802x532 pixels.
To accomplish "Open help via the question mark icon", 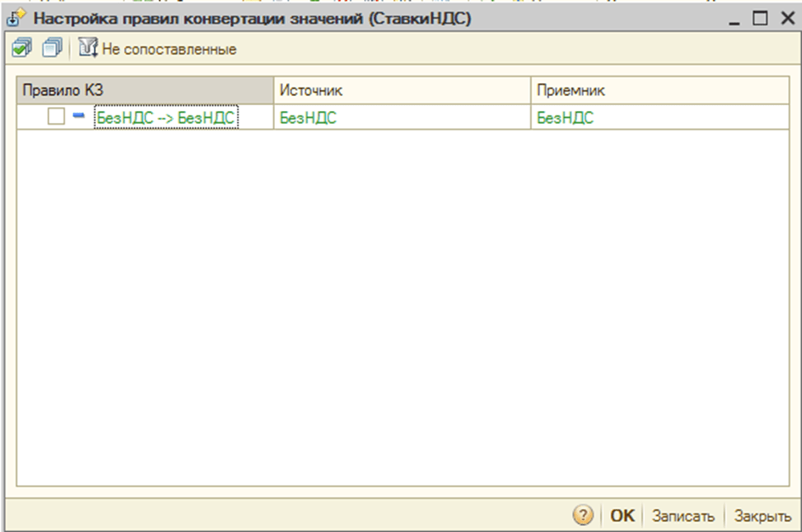I will [x=584, y=515].
